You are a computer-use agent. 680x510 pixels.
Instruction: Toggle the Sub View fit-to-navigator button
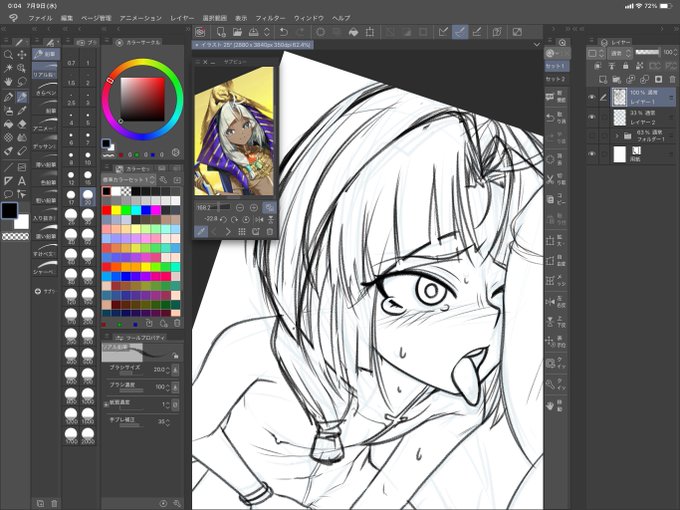(x=270, y=208)
